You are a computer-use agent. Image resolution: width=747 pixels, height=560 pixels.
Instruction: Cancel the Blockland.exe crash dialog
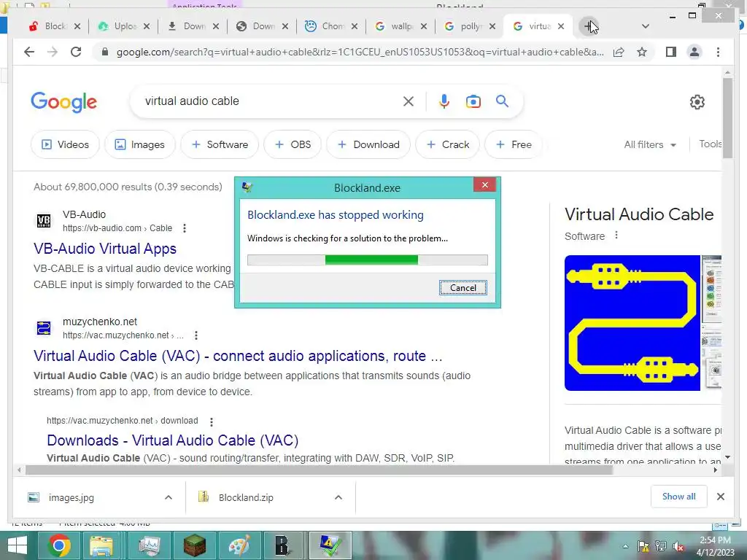click(463, 287)
